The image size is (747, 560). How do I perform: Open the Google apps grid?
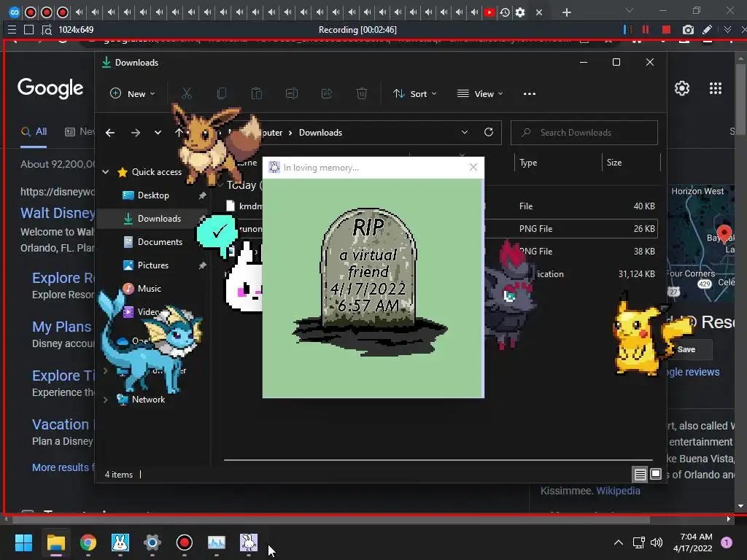click(716, 88)
